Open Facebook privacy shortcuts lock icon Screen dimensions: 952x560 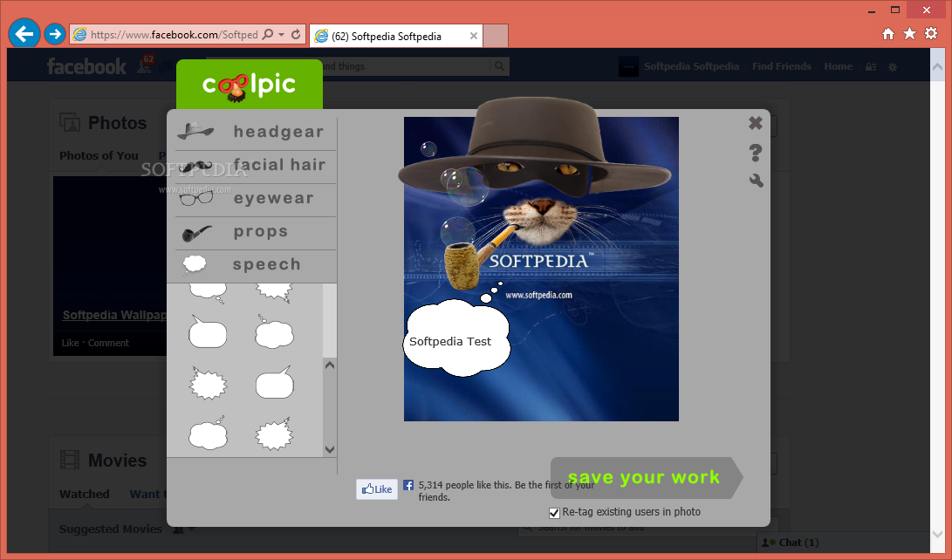pyautogui.click(x=871, y=67)
